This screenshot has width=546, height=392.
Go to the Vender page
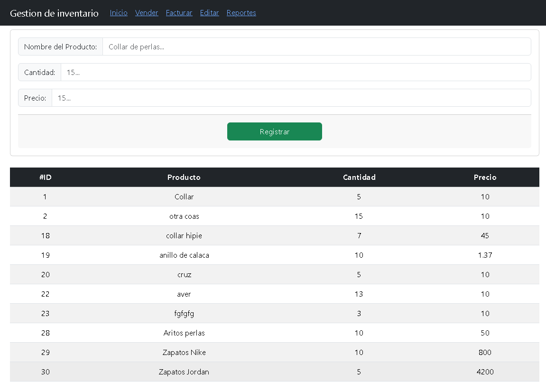pyautogui.click(x=147, y=13)
